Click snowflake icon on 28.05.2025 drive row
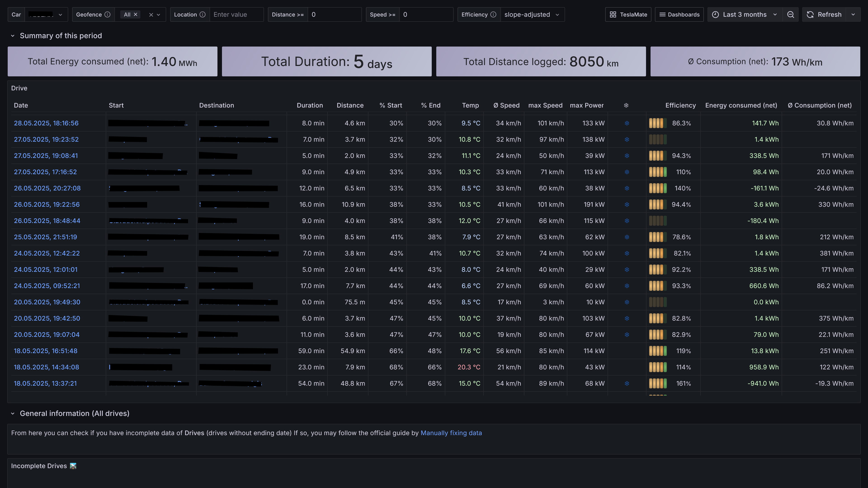The height and width of the screenshot is (488, 868). (627, 123)
